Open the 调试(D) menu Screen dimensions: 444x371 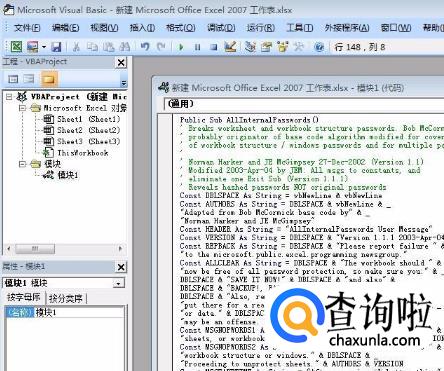[x=221, y=28]
